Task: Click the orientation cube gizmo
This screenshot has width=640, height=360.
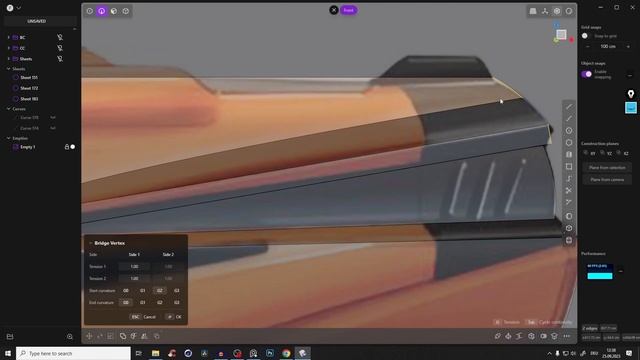Action: point(562,35)
